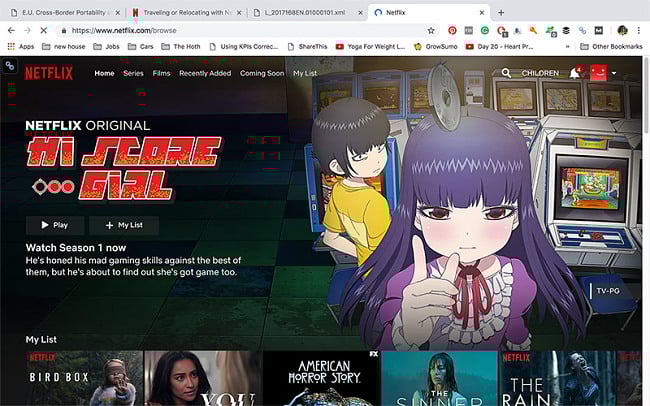Click the chain link overlay icon beside Netflix logo

tap(9, 66)
